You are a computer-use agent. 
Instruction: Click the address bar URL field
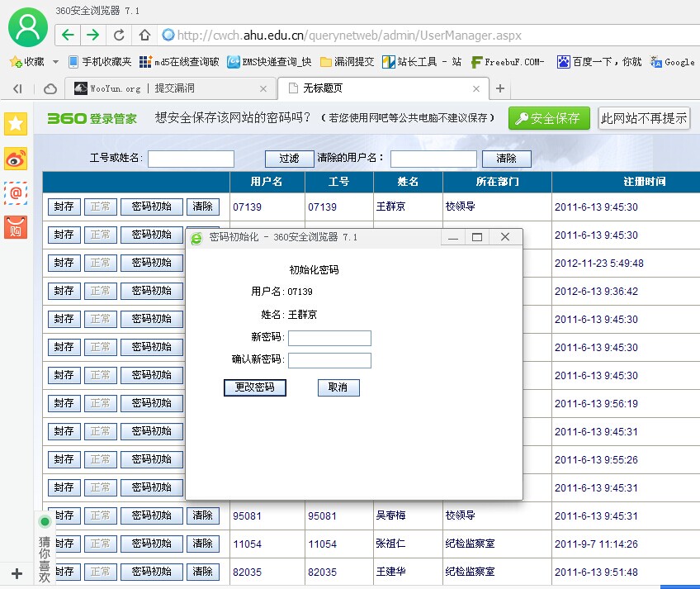(428, 36)
